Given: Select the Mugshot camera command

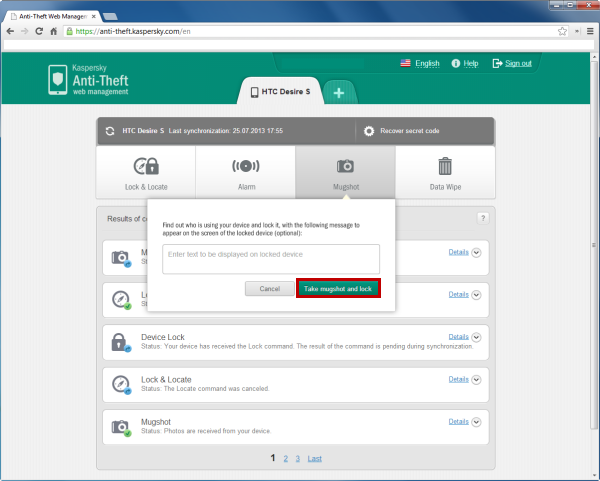Looking at the screenshot, I should click(346, 172).
